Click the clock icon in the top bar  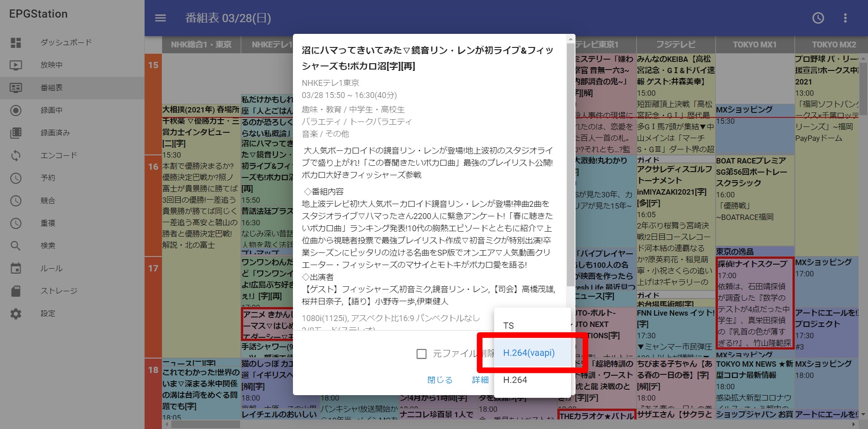(x=818, y=18)
